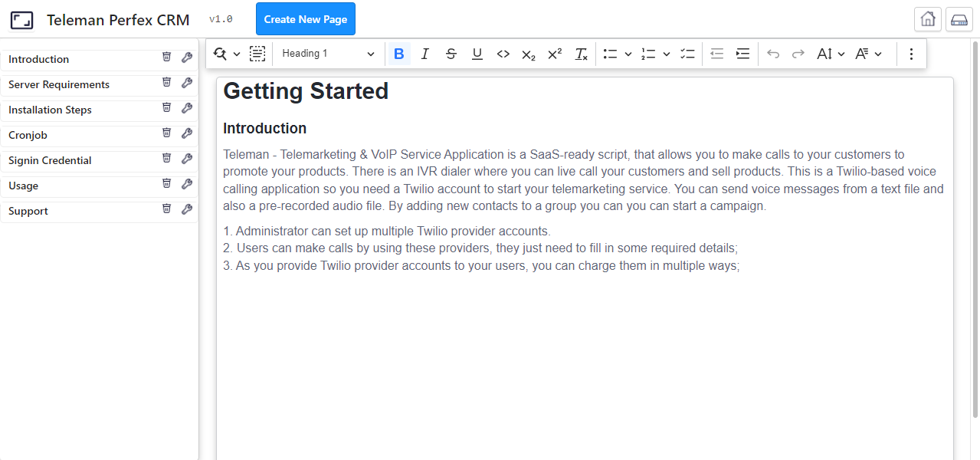Click the select all icon

pos(257,54)
